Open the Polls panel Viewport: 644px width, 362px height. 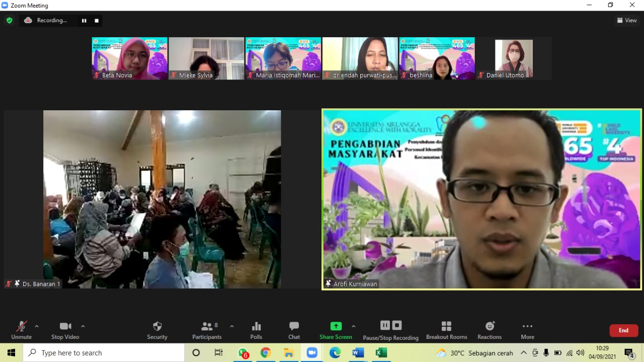coord(256,326)
